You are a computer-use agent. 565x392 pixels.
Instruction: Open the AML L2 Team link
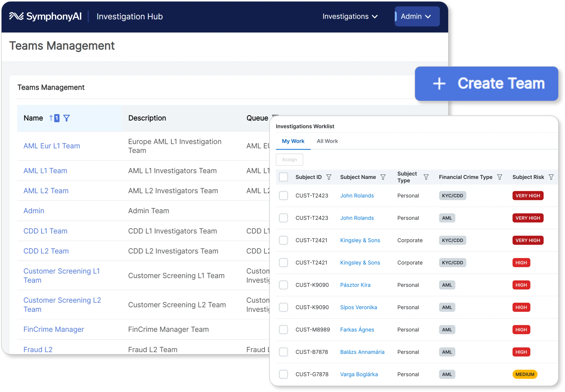pos(46,191)
